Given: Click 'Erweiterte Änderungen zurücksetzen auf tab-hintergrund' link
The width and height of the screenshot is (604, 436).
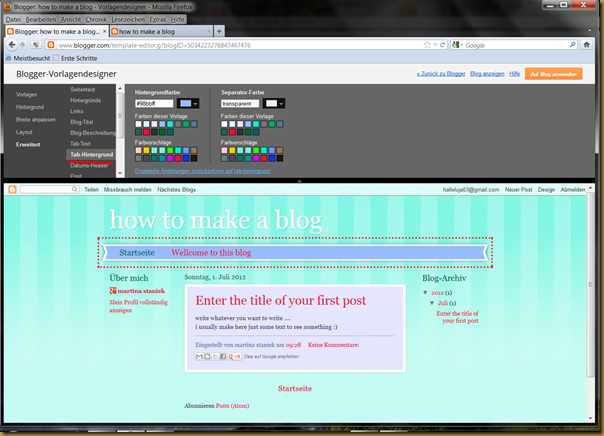Looking at the screenshot, I should (x=202, y=171).
